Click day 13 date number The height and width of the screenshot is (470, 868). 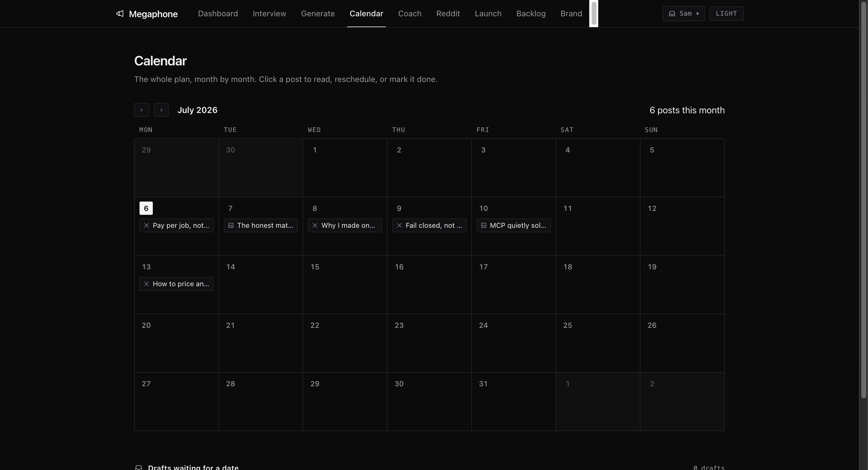pos(146,267)
